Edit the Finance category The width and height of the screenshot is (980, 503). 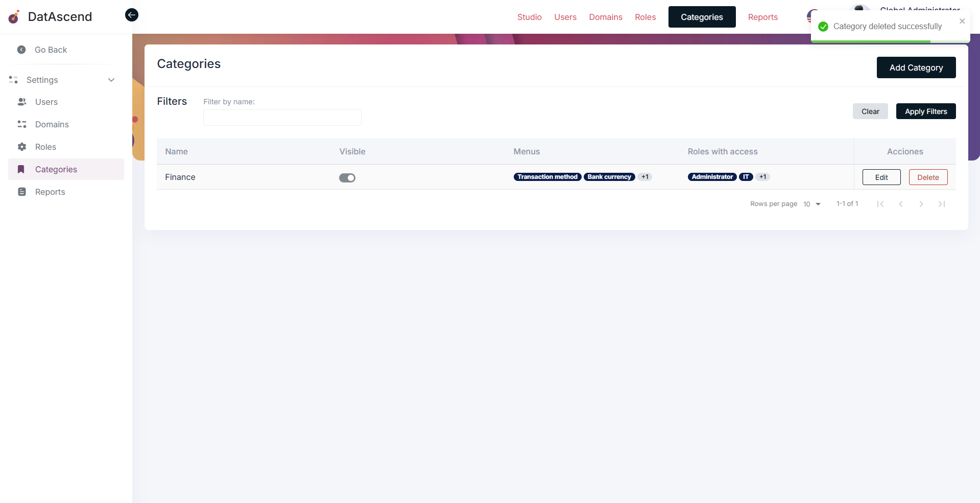(x=881, y=177)
